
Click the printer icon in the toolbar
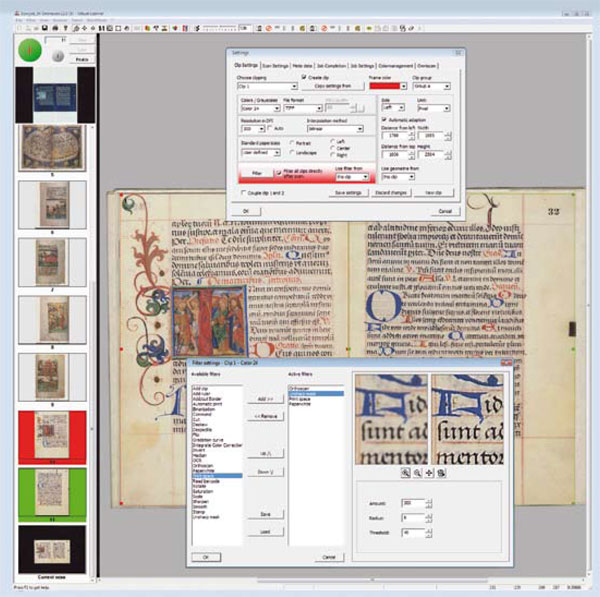pos(55,28)
